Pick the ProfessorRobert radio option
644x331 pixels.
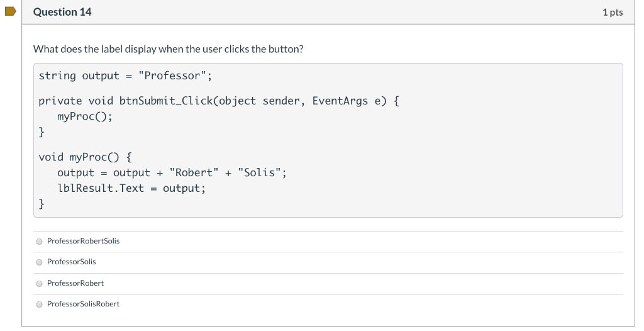(40, 284)
